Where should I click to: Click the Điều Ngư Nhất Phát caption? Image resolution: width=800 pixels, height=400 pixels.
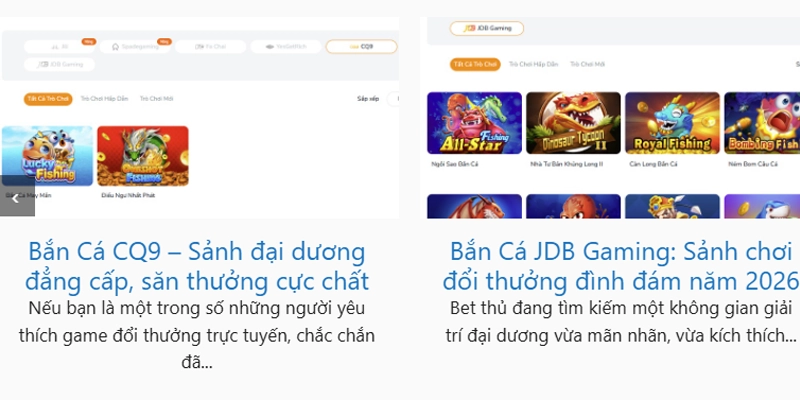(128, 195)
